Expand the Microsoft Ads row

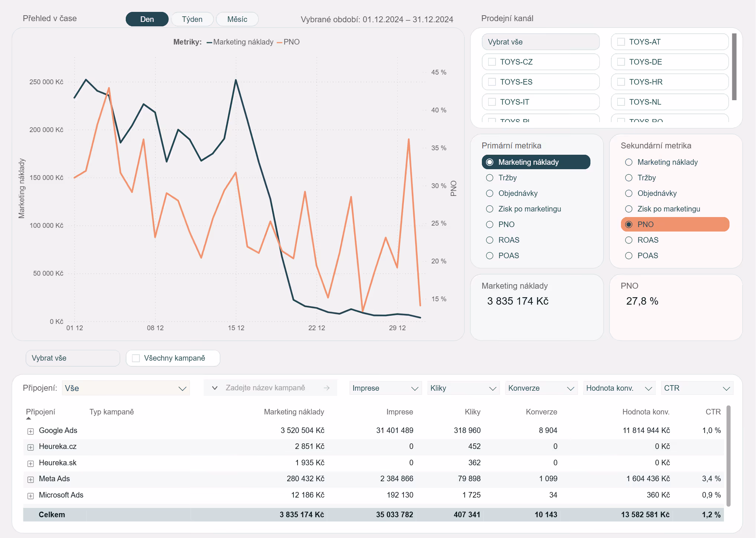(31, 496)
